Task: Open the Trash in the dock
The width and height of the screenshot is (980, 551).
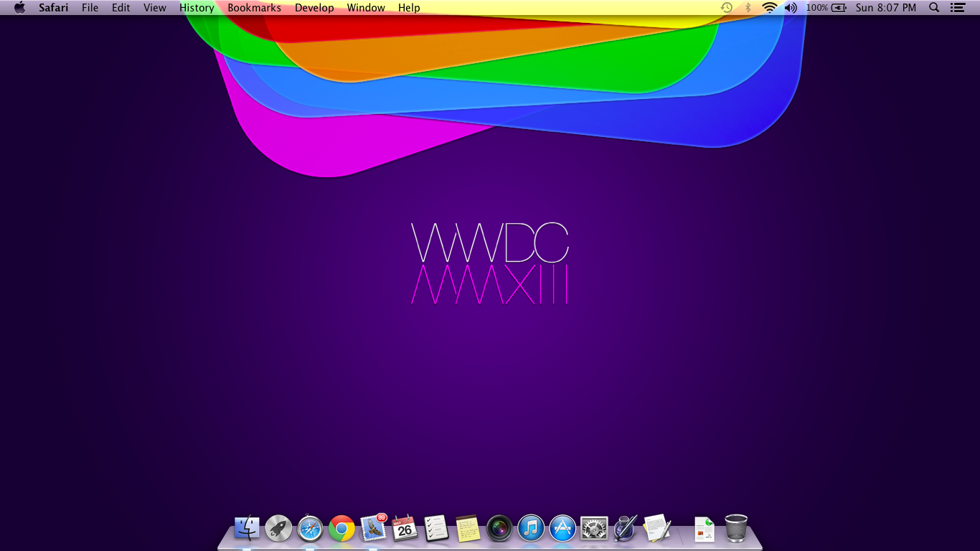Action: 736,529
